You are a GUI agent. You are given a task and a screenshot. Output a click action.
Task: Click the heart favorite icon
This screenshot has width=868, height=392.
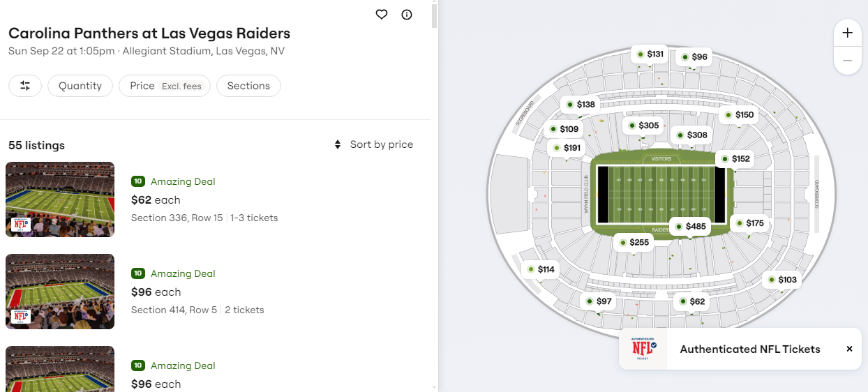tap(381, 15)
